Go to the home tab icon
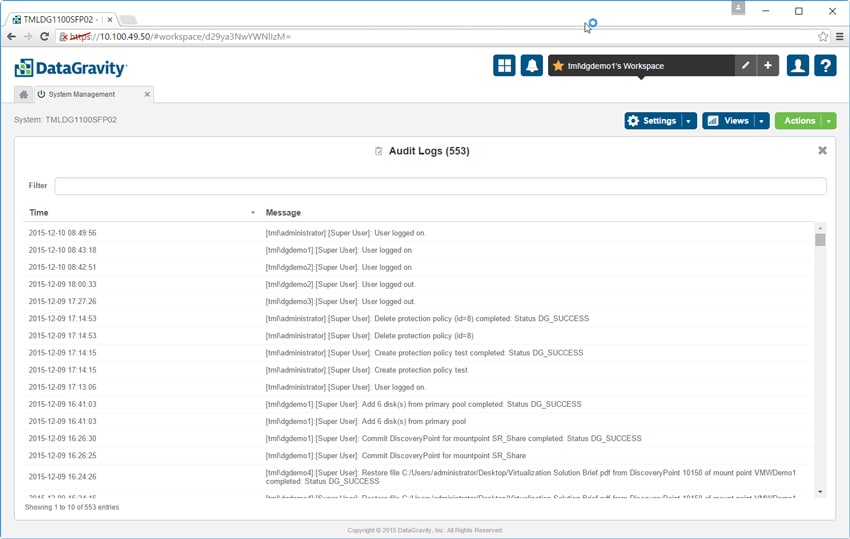 tap(23, 94)
